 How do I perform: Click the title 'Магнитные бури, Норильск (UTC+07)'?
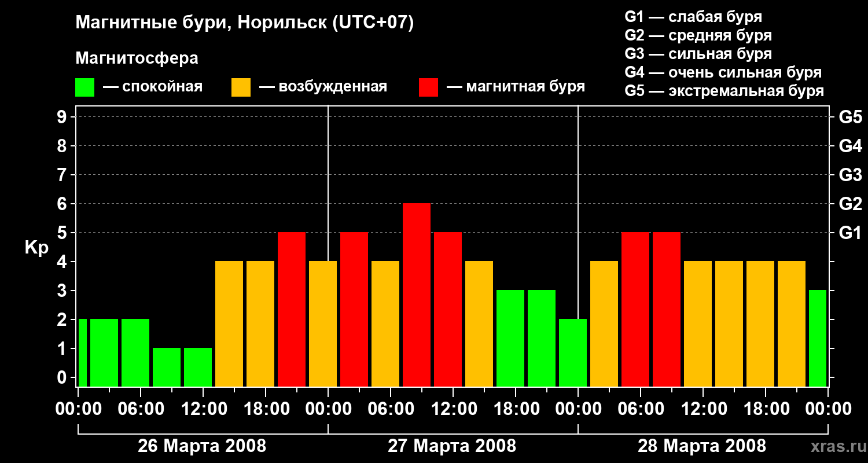245,23
